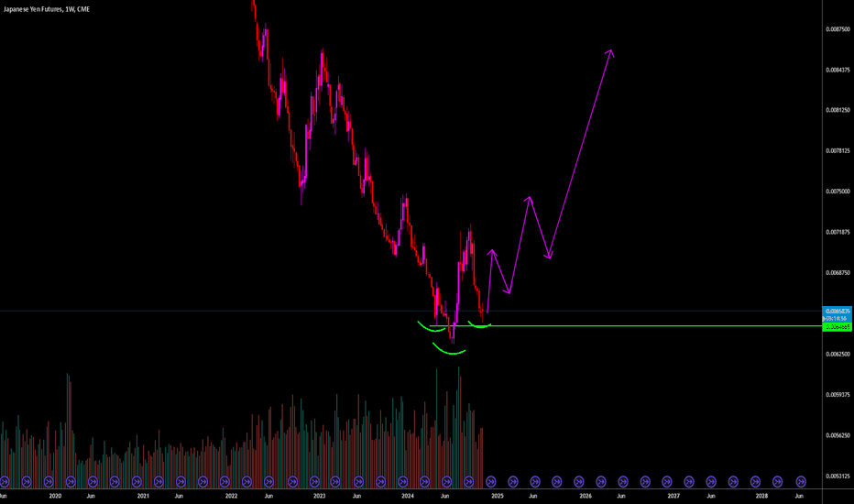This screenshot has height=504, width=854.
Task: Click the 0.0062500 price axis label
Action: [x=838, y=354]
